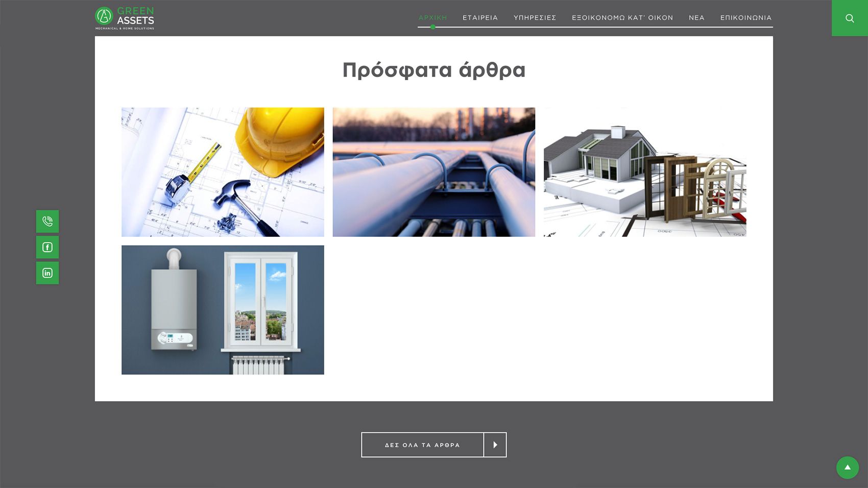
Task: Go to the ΑΡΧΙΚΗ menu item
Action: pyautogui.click(x=432, y=17)
